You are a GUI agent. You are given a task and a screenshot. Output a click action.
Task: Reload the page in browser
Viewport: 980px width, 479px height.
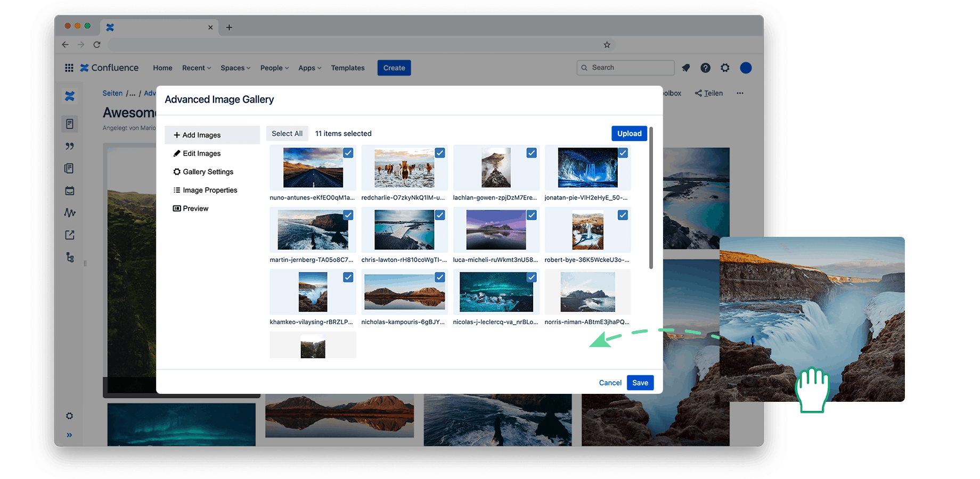tap(97, 45)
